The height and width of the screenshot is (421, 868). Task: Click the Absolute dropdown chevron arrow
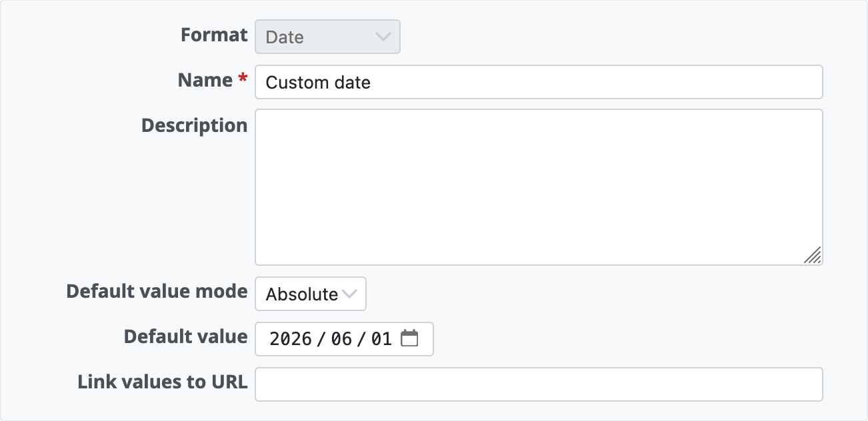pyautogui.click(x=349, y=294)
